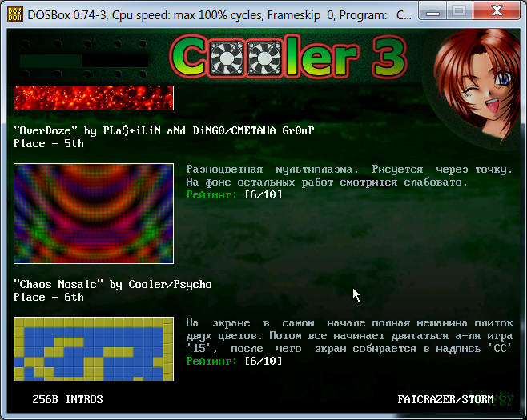Click the "FATCRAZER/STORM" author label
The image size is (527, 420).
[445, 399]
